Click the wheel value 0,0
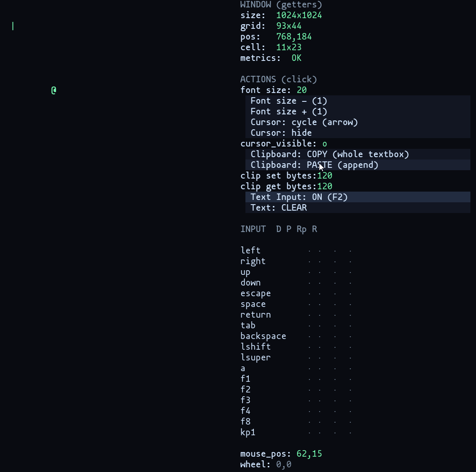Image resolution: width=476 pixels, height=472 pixels. pos(284,465)
